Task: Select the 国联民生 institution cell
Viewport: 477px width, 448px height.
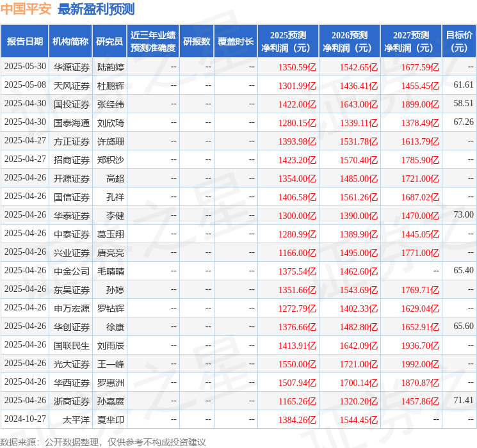Action: click(x=72, y=346)
